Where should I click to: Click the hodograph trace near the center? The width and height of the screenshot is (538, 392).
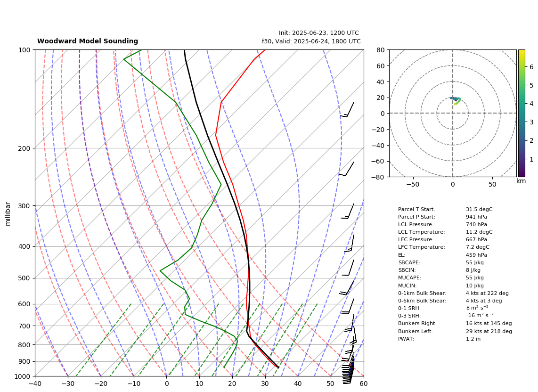coord(456,100)
